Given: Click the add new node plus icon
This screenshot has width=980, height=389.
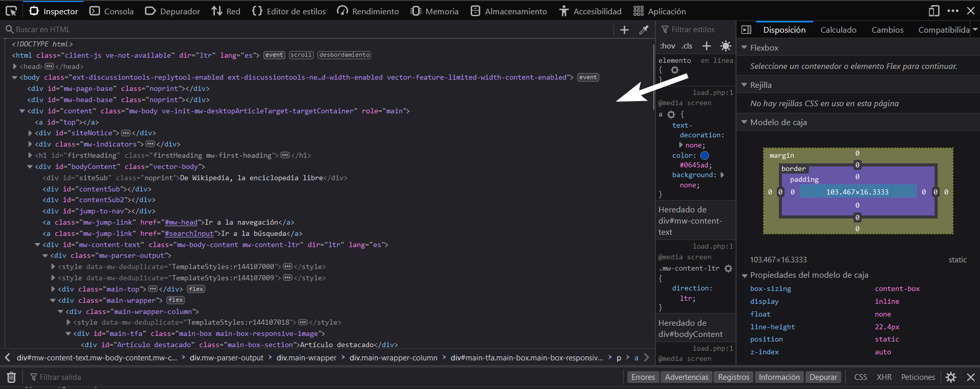Looking at the screenshot, I should [624, 30].
